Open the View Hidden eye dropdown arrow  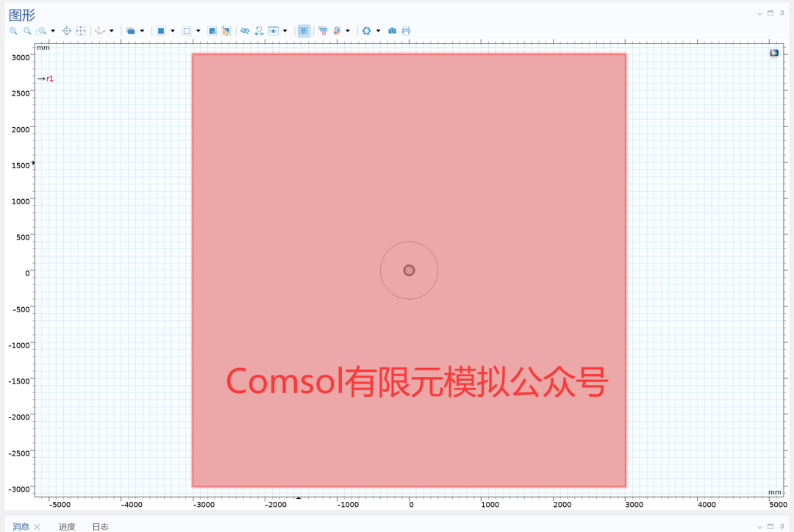click(285, 31)
